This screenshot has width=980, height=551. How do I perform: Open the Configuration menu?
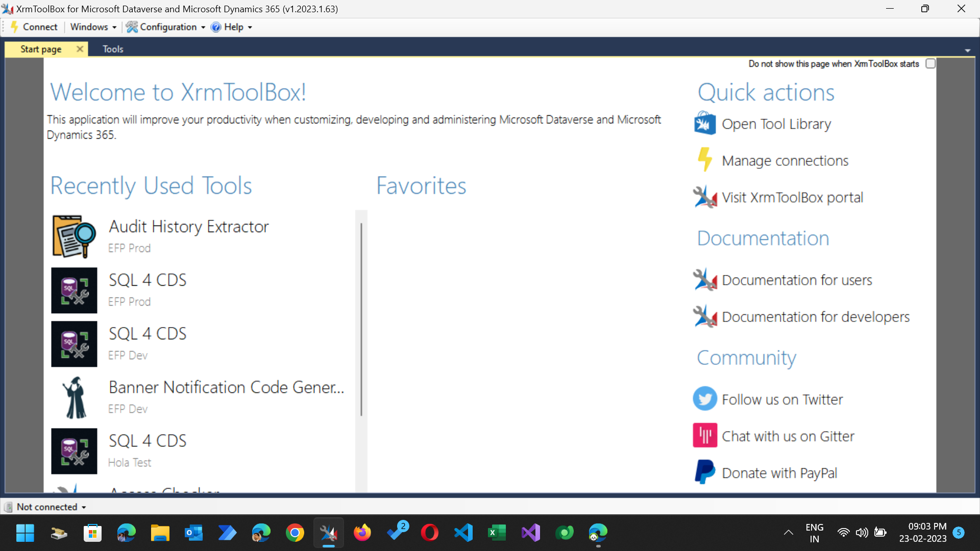pyautogui.click(x=165, y=27)
